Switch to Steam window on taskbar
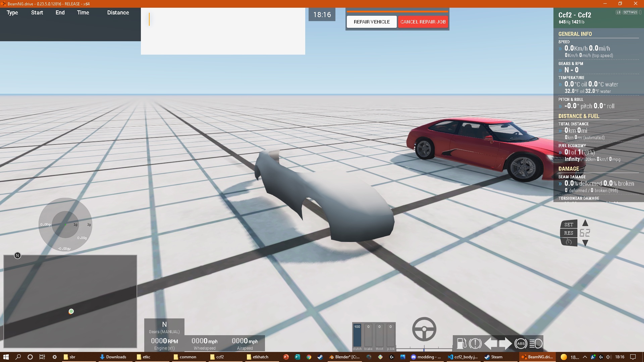644x362 pixels. [x=500, y=357]
